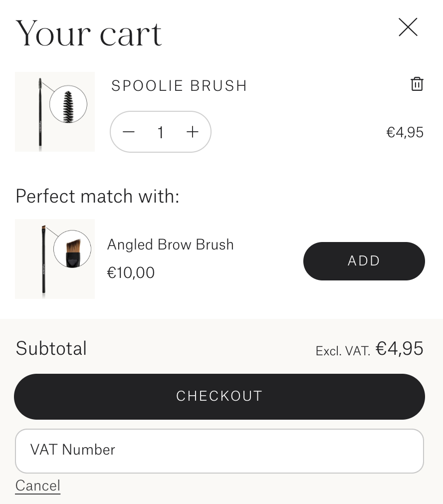
Task: Click the Cancel link below VAT field
Action: click(x=38, y=486)
